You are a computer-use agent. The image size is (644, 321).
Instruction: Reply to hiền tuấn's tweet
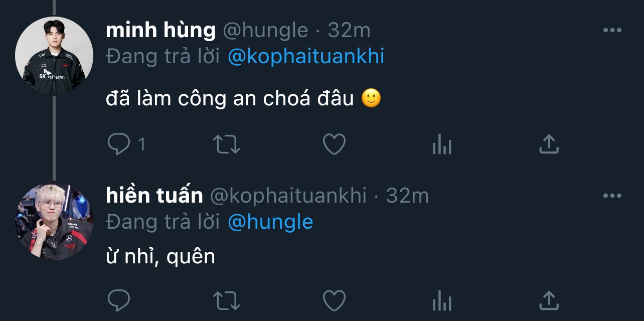119,300
